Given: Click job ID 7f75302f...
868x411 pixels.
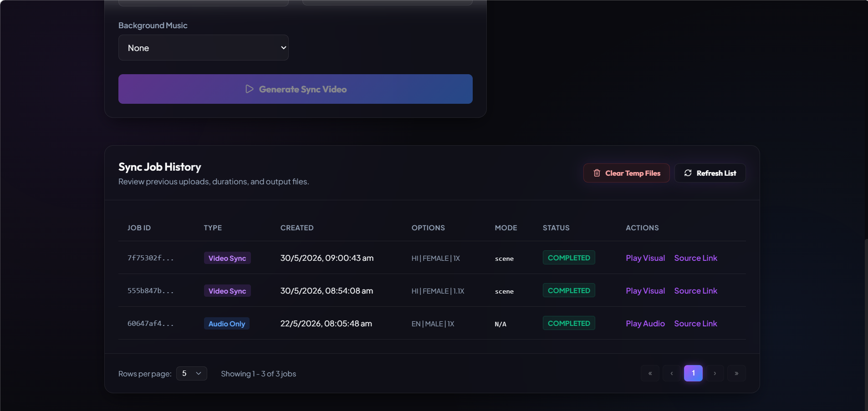Looking at the screenshot, I should [x=150, y=258].
